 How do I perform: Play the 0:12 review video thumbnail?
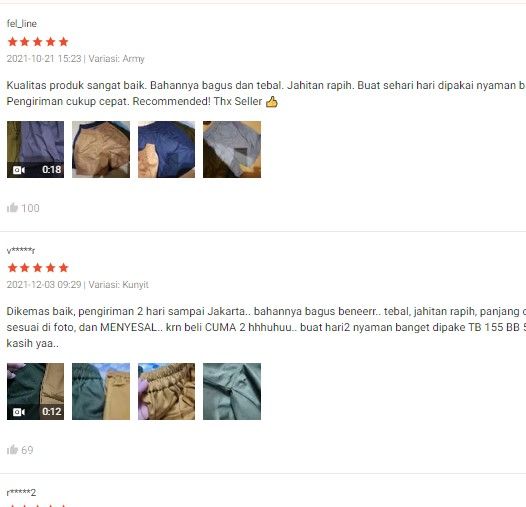coord(35,391)
